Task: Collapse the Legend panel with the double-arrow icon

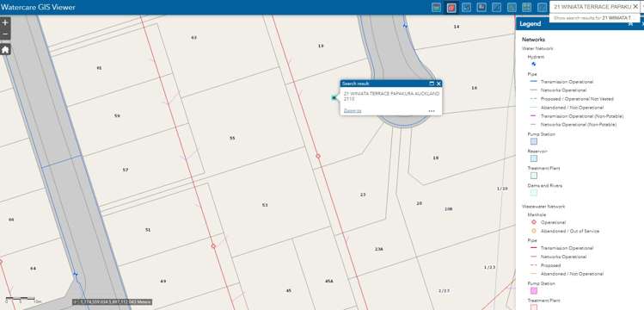Action: 631,24
